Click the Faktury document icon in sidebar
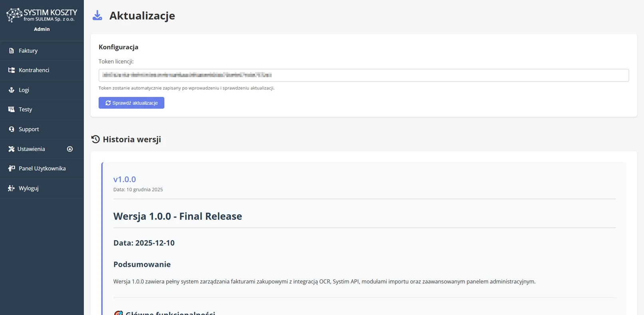Screen dimensions: 644x315 pyautogui.click(x=11, y=51)
